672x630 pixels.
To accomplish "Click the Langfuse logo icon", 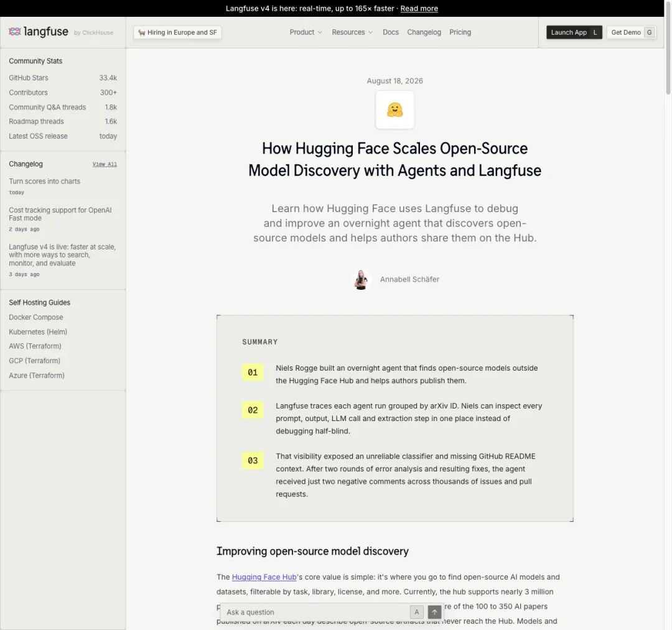I will coord(14,32).
